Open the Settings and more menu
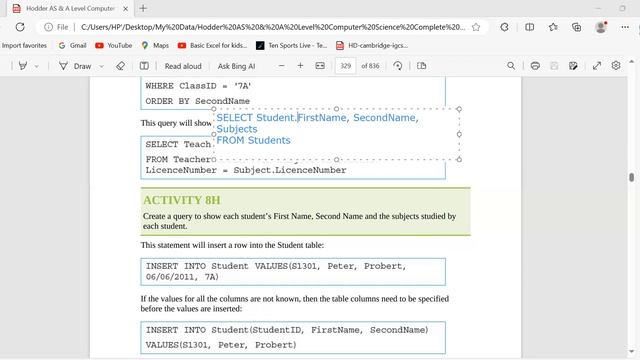Viewport: 640px width, 360px height. coord(625,27)
